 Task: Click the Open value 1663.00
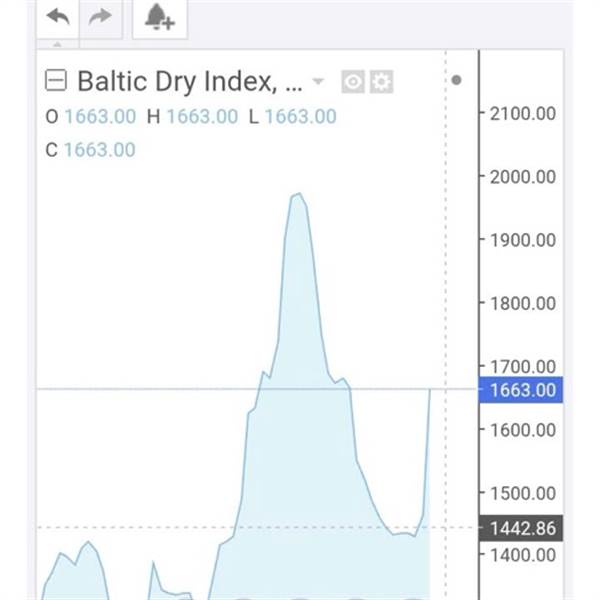pos(100,116)
